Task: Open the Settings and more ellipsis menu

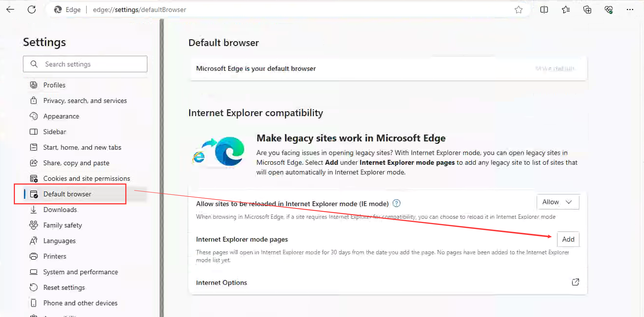Action: 630,10
